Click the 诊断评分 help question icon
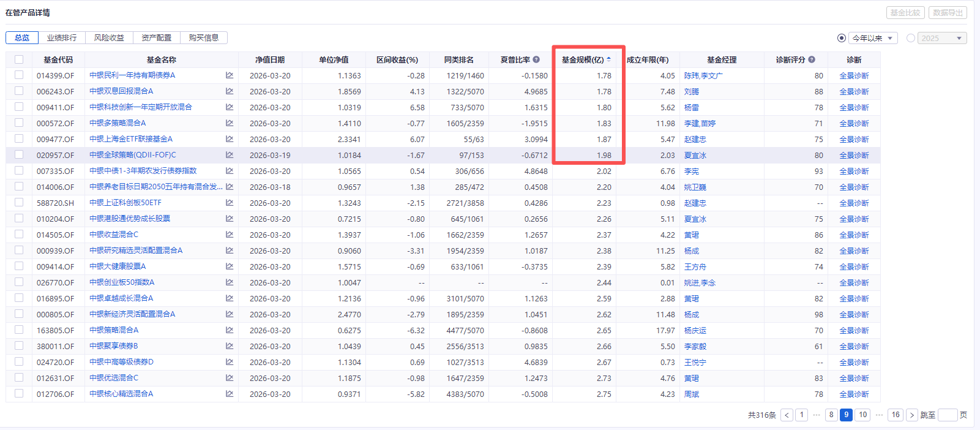 point(812,59)
